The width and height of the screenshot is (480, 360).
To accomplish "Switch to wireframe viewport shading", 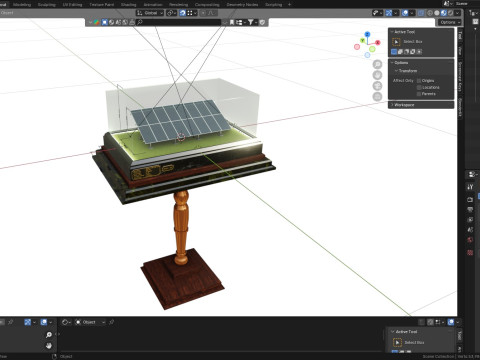I will [x=430, y=13].
